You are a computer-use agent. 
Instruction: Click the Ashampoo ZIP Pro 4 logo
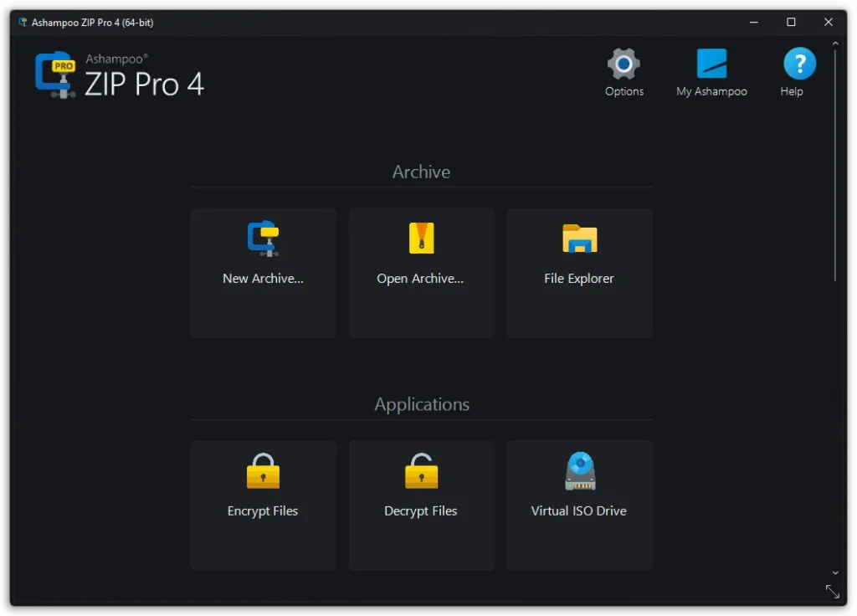[120, 75]
